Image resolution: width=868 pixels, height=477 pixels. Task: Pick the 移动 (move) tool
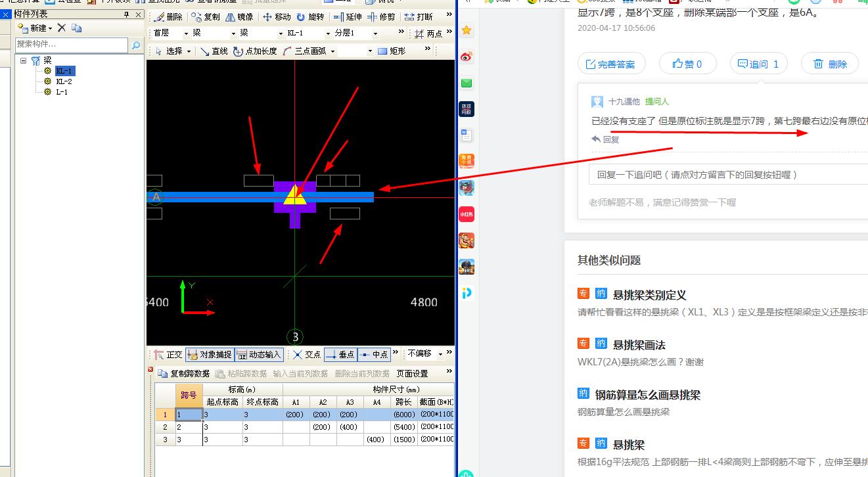click(x=277, y=17)
